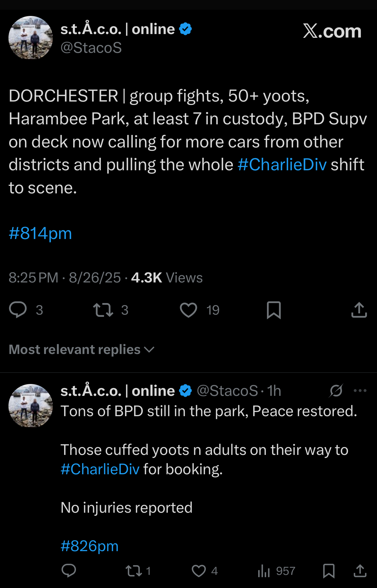Open the #814pm hashtag
This screenshot has height=588, width=377.
40,233
